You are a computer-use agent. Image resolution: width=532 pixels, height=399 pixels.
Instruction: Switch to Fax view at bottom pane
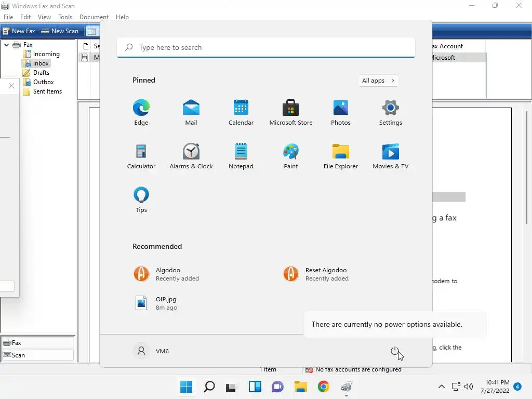point(37,343)
